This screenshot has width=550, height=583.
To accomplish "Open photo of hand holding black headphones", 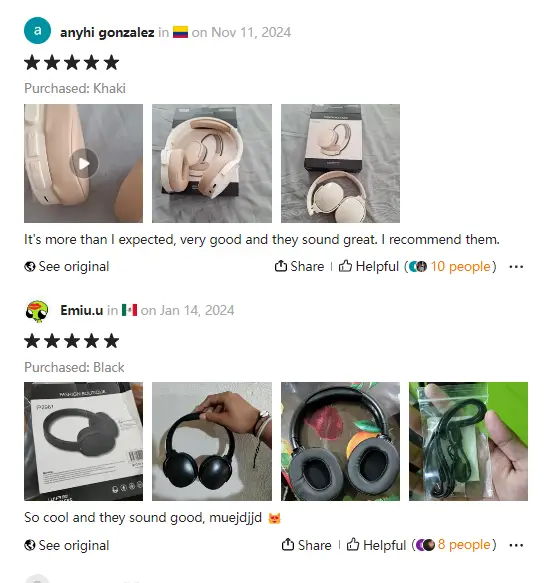I will [x=212, y=441].
